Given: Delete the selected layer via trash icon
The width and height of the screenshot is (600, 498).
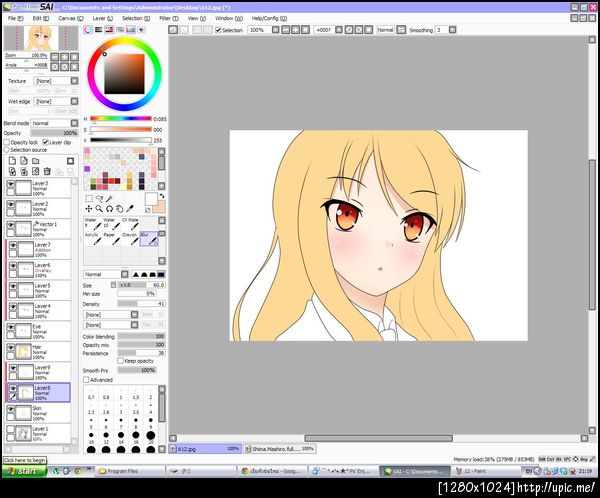Looking at the screenshot, I should pyautogui.click(x=47, y=171).
